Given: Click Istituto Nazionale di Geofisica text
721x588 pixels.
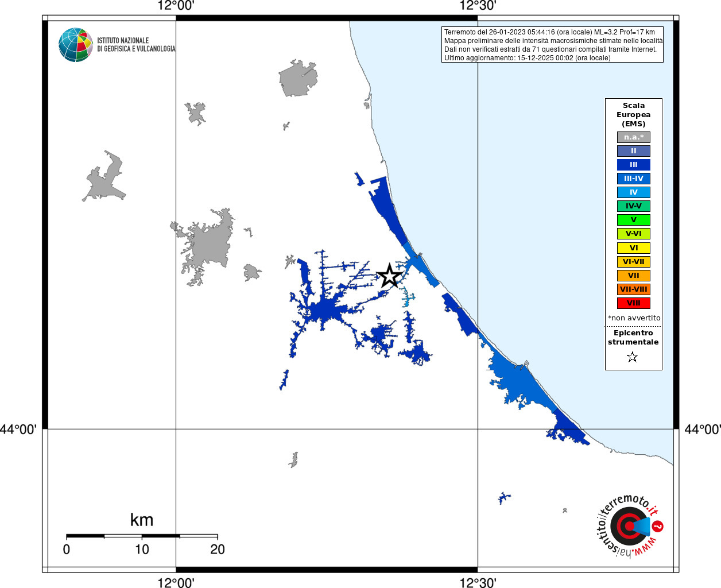Looking at the screenshot, I should 136,45.
